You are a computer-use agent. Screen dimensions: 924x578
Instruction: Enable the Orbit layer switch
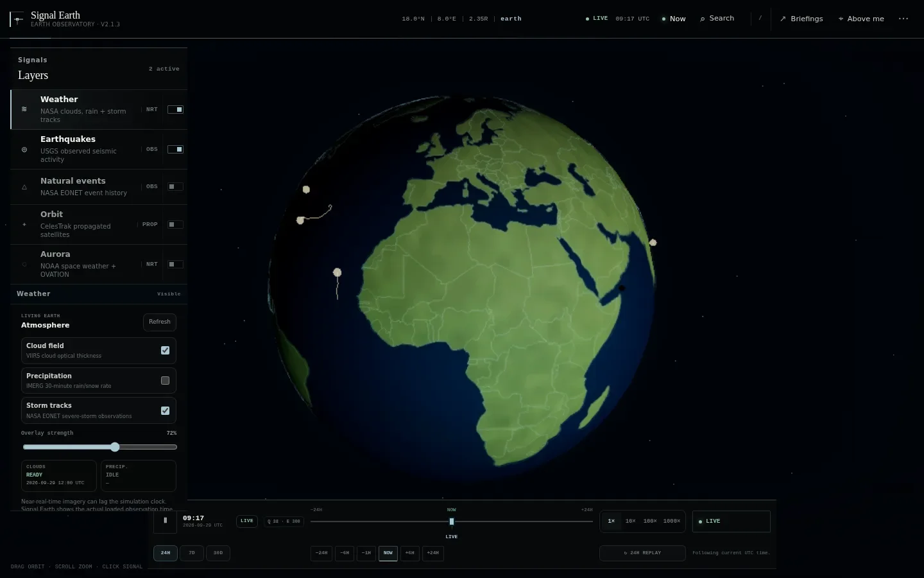pyautogui.click(x=175, y=225)
